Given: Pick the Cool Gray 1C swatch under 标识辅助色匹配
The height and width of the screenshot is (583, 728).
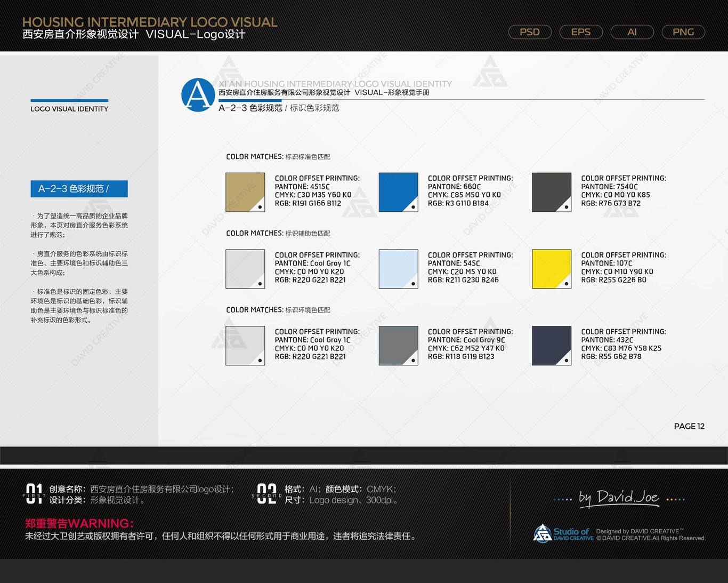Looking at the screenshot, I should point(245,269).
